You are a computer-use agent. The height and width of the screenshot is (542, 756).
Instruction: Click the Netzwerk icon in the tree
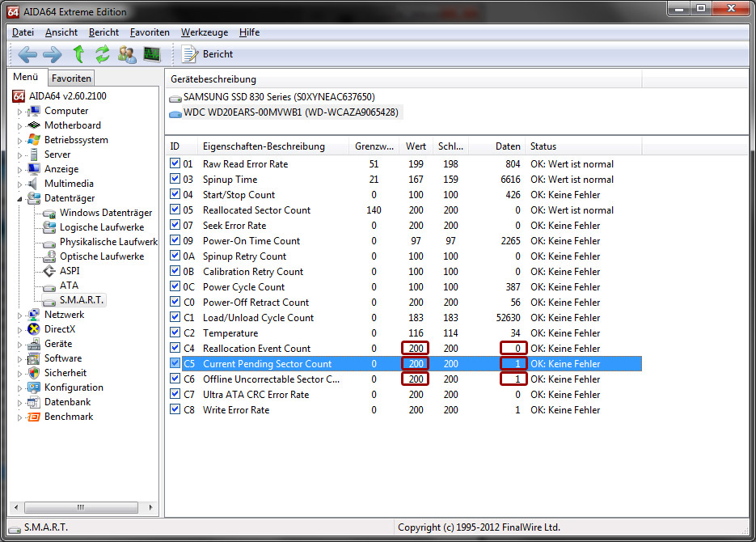tap(34, 315)
